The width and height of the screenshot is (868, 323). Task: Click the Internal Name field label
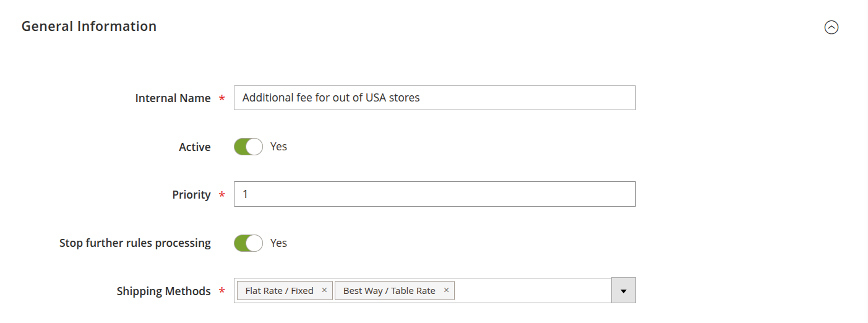[x=173, y=98]
